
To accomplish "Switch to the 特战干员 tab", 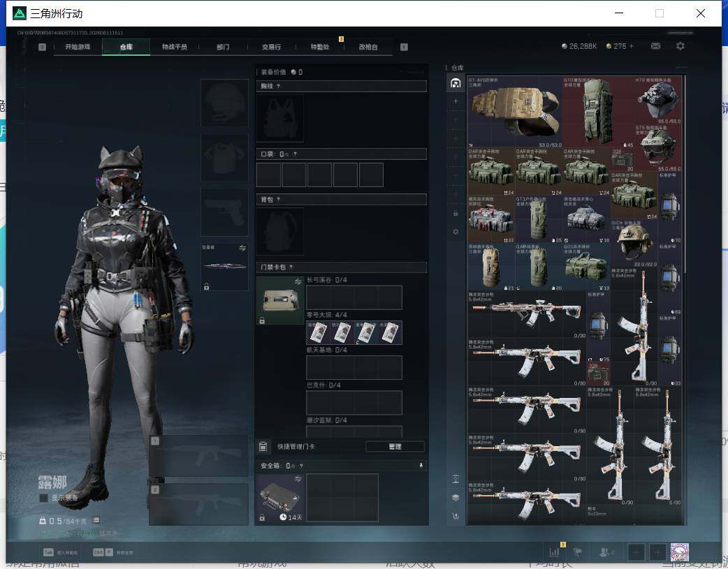I will [x=174, y=47].
